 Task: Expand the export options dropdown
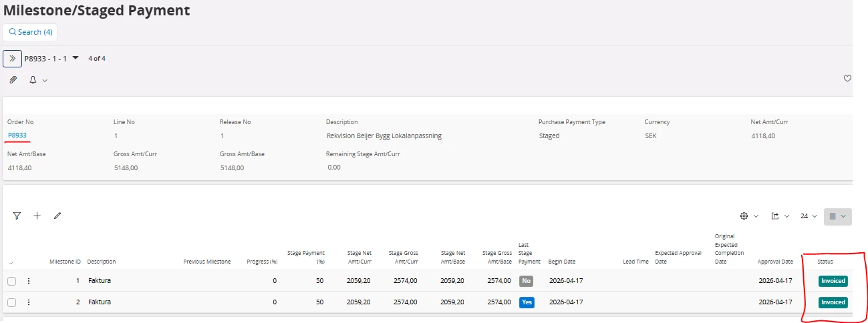click(778, 216)
